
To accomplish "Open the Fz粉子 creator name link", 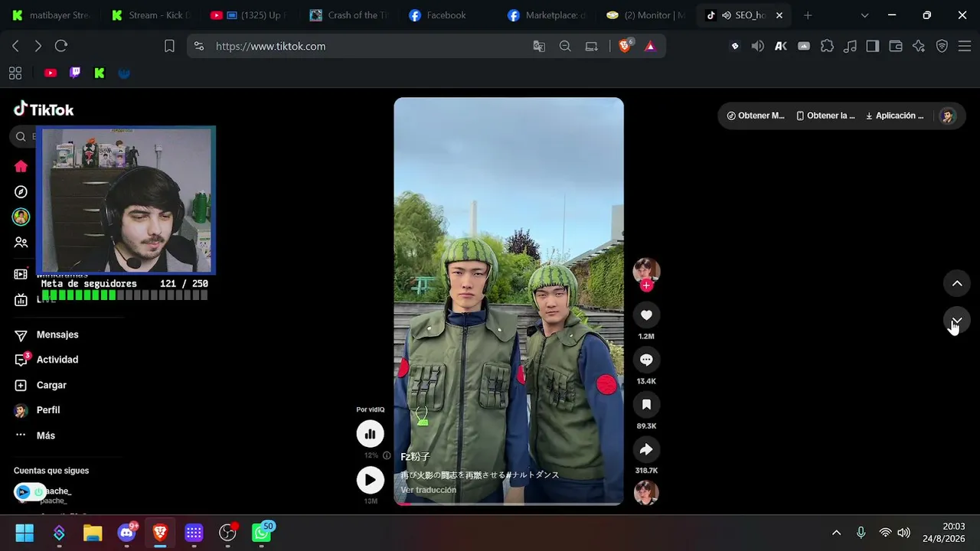I will [415, 457].
